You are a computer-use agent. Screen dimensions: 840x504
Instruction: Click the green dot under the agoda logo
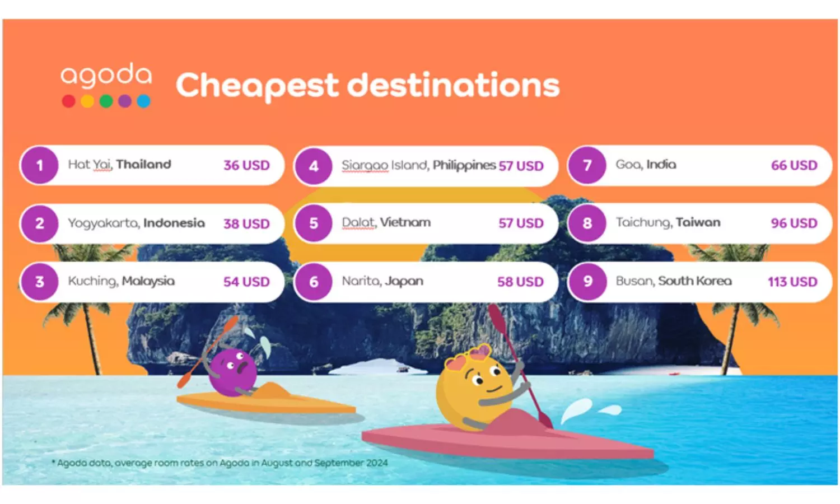point(106,101)
